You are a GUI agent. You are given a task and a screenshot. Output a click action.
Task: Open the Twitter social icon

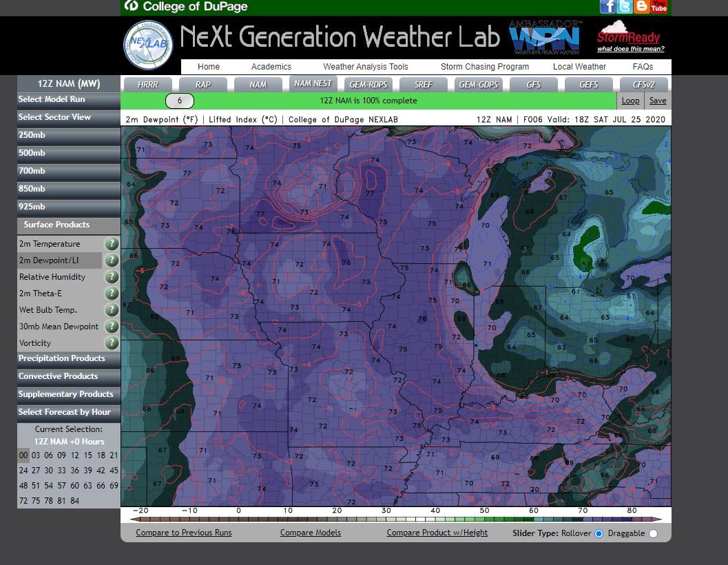coord(625,7)
